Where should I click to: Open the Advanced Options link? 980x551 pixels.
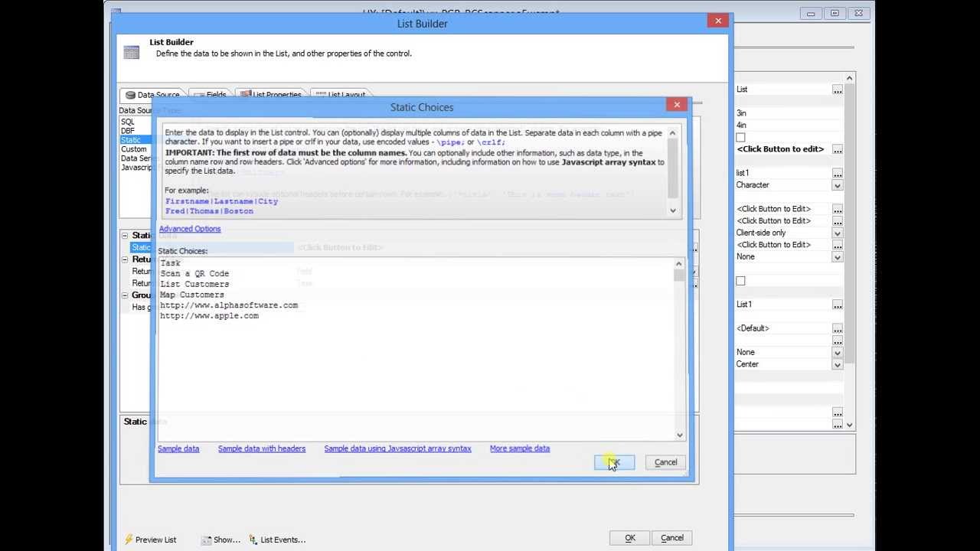190,229
